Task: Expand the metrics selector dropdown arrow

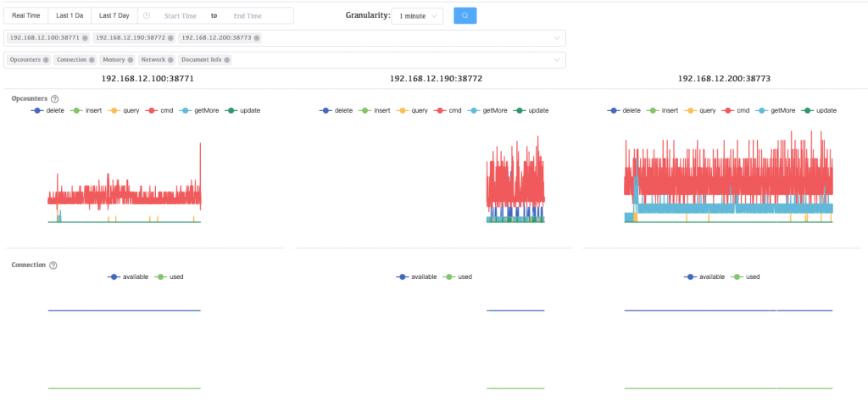Action: point(557,60)
